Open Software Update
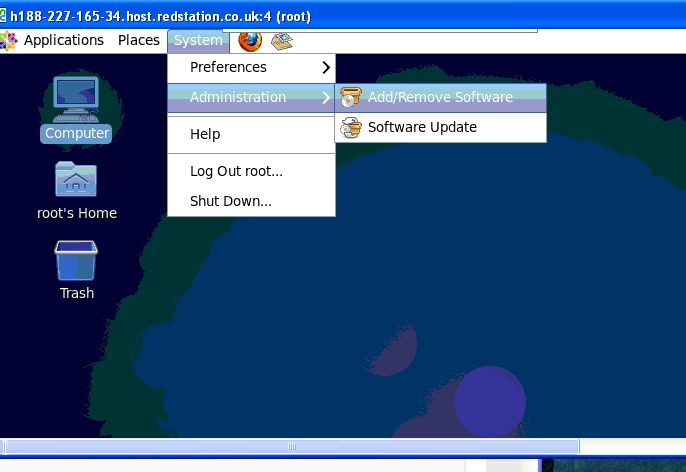Viewport: 686px width, 472px height. [x=441, y=127]
